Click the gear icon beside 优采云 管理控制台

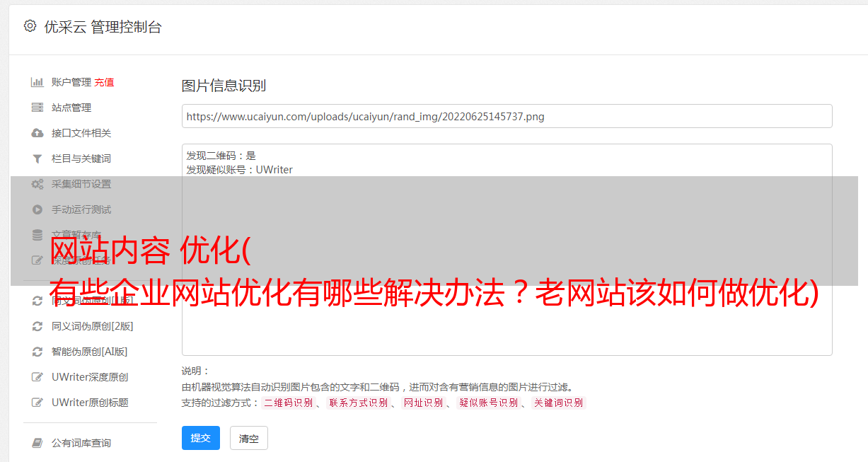[30, 26]
